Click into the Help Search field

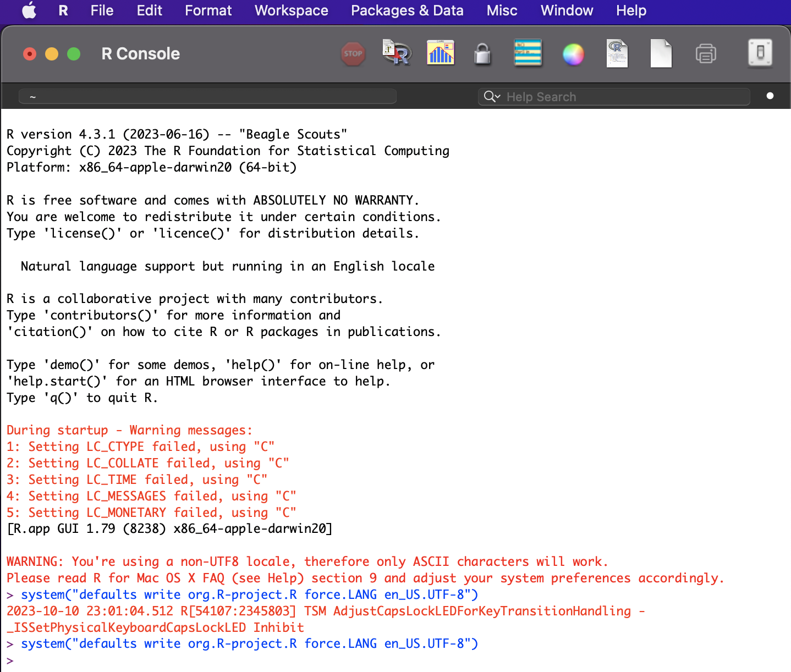click(614, 97)
